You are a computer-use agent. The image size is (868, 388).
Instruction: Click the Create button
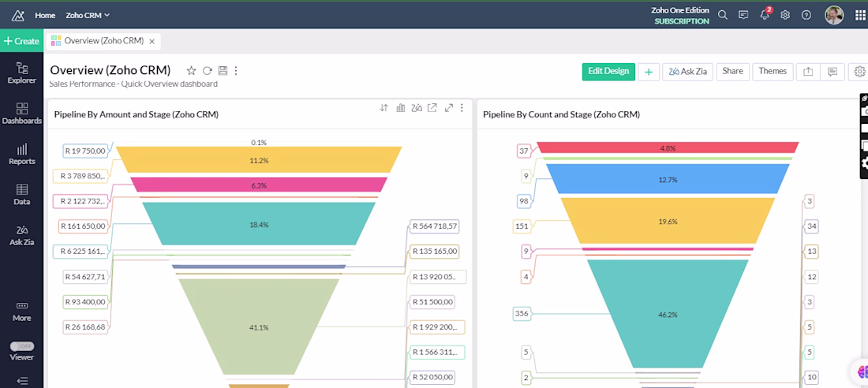21,41
